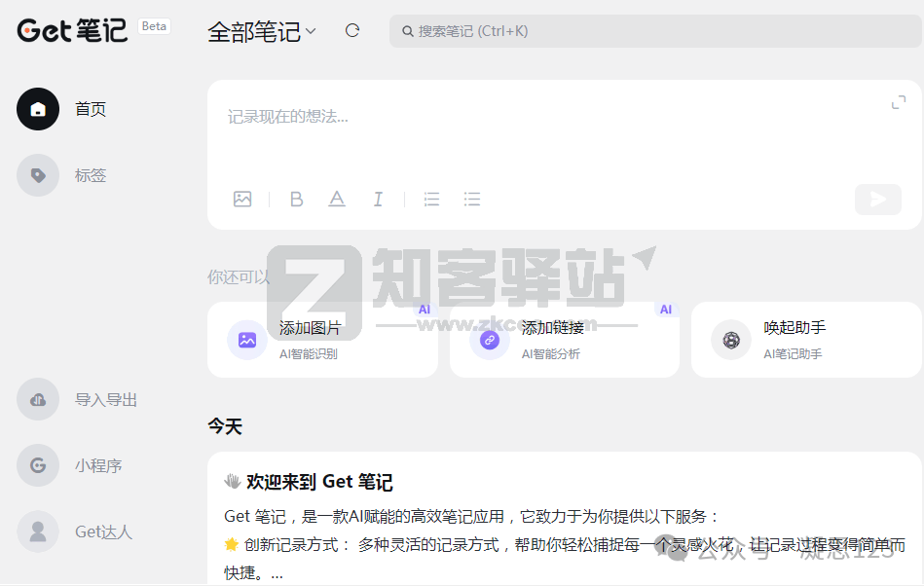Click the Get达人 sidebar icon

[x=37, y=531]
